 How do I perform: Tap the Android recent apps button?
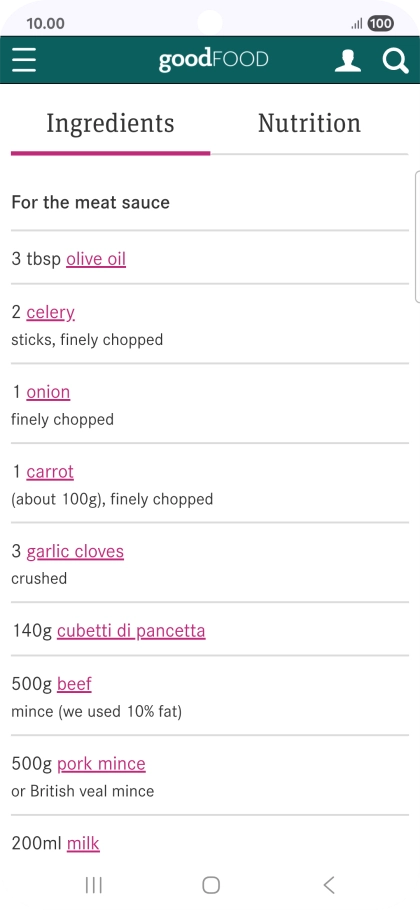click(x=93, y=885)
